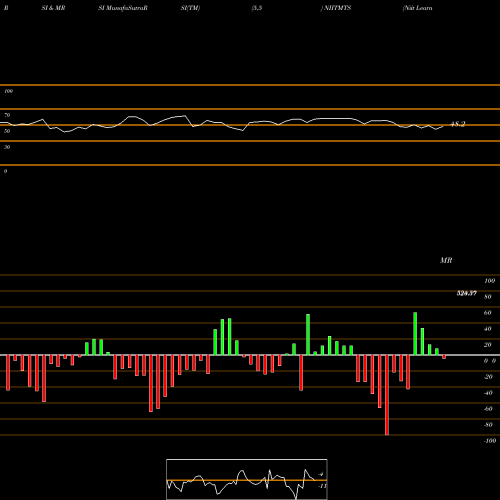
Task: Click the '(Niit Learn' company name text
Action: pos(417,8)
